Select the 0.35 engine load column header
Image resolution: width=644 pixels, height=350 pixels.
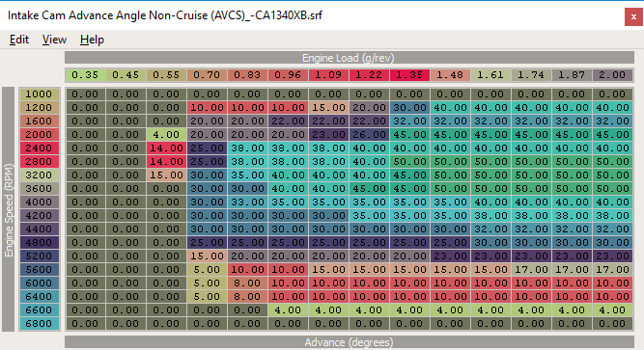85,75
